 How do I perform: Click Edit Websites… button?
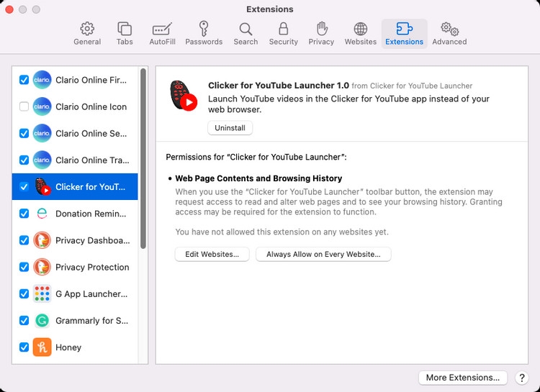click(x=212, y=254)
